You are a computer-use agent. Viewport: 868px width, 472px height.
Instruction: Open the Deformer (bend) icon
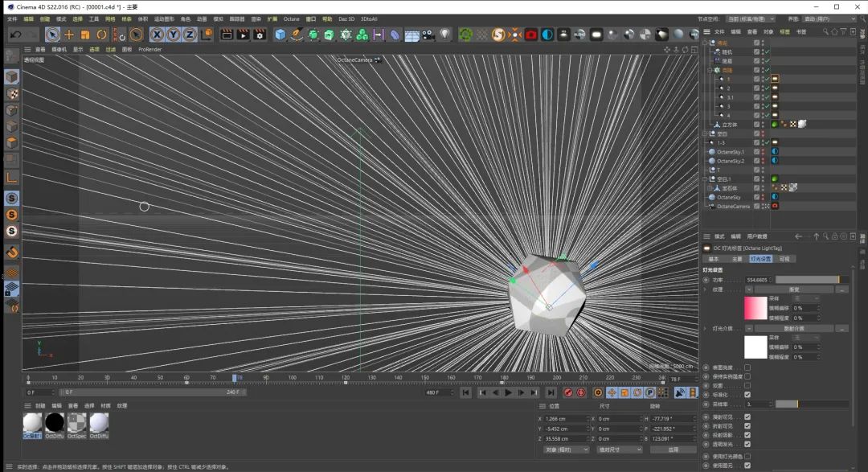click(x=395, y=35)
